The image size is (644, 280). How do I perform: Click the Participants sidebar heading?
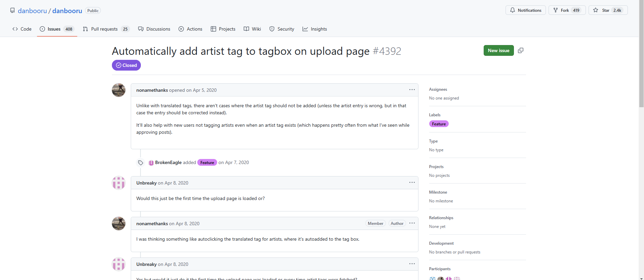[x=440, y=269]
